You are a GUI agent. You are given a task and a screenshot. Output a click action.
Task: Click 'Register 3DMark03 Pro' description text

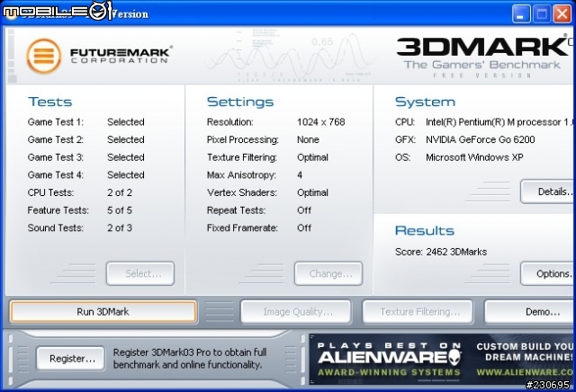(190, 359)
